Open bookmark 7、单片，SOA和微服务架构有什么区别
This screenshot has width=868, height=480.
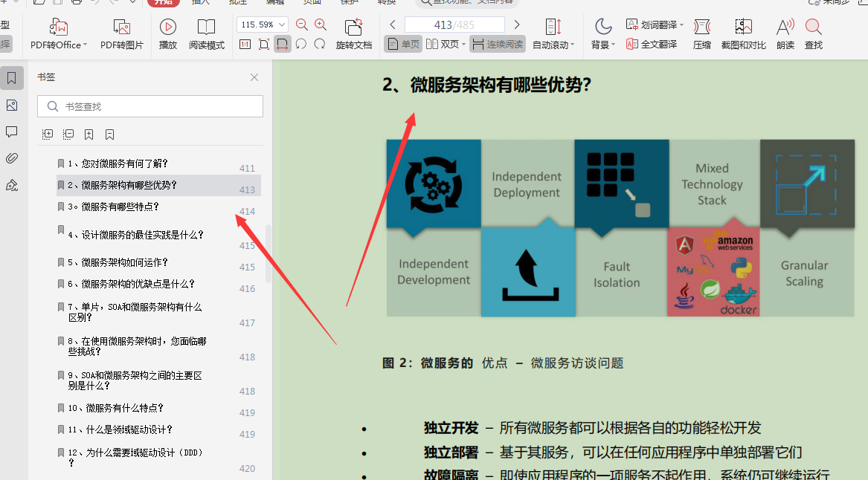(x=135, y=312)
